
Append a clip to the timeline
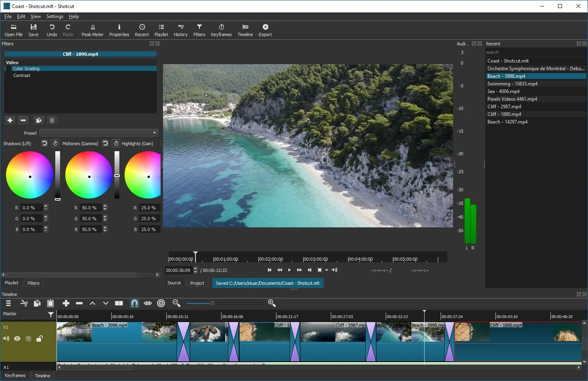[66, 303]
